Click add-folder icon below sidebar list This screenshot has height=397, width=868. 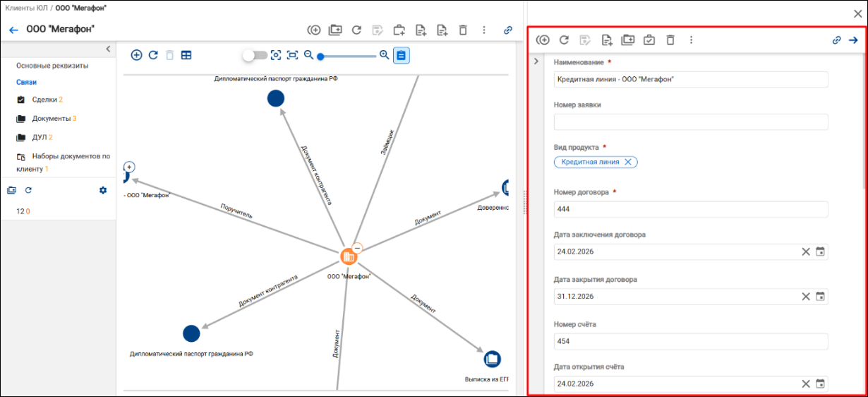pyautogui.click(x=11, y=190)
